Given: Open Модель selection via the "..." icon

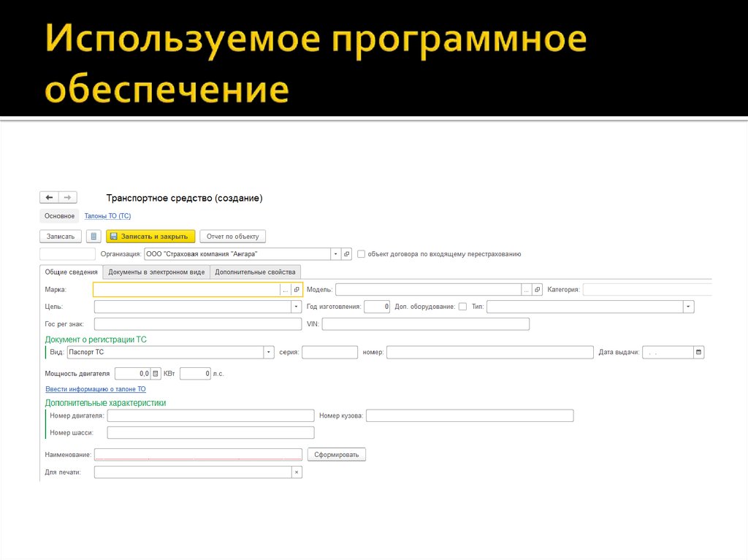Looking at the screenshot, I should click(527, 289).
